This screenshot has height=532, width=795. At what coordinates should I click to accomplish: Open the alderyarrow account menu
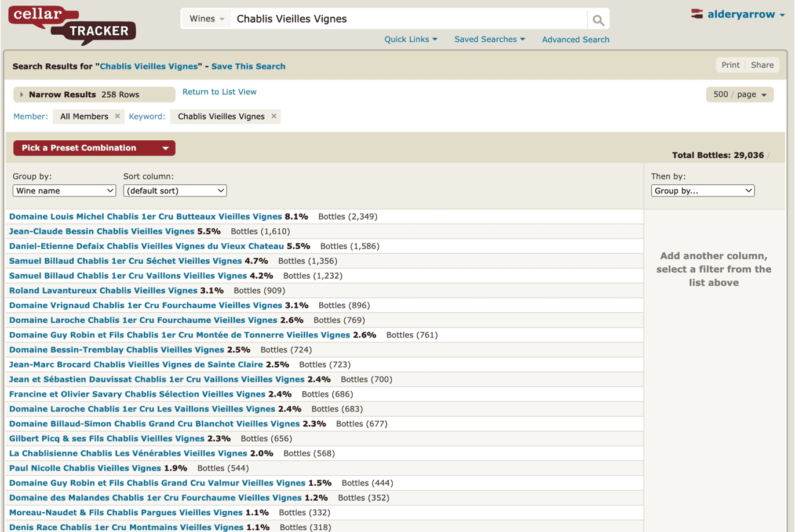click(746, 14)
